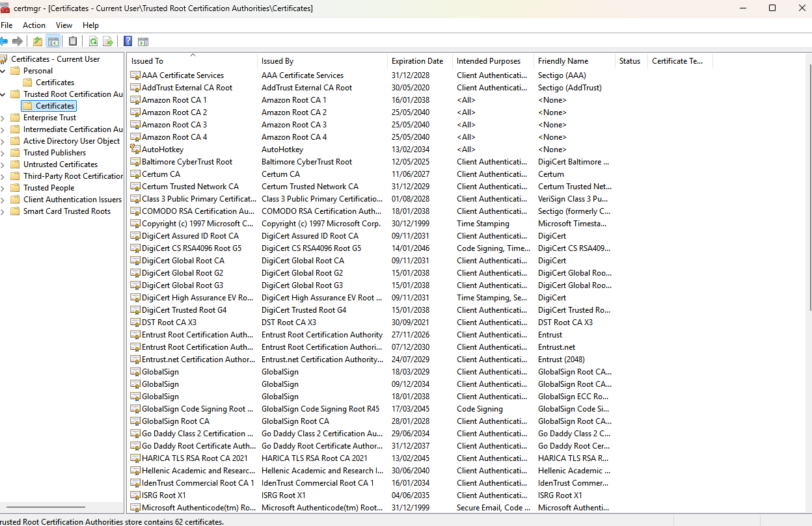The width and height of the screenshot is (812, 526).
Task: Click the DigiCert Trusted Root G4 certificate icon
Action: 135,310
